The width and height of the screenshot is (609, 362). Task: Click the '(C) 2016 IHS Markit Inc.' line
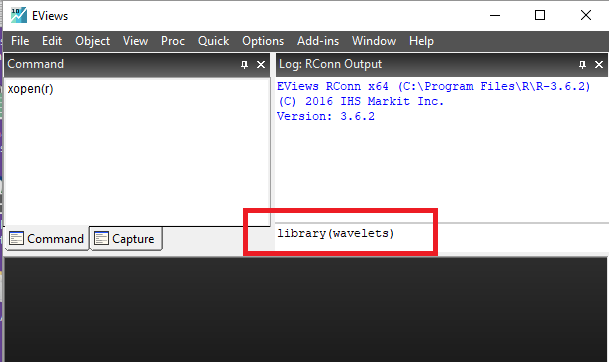361,101
